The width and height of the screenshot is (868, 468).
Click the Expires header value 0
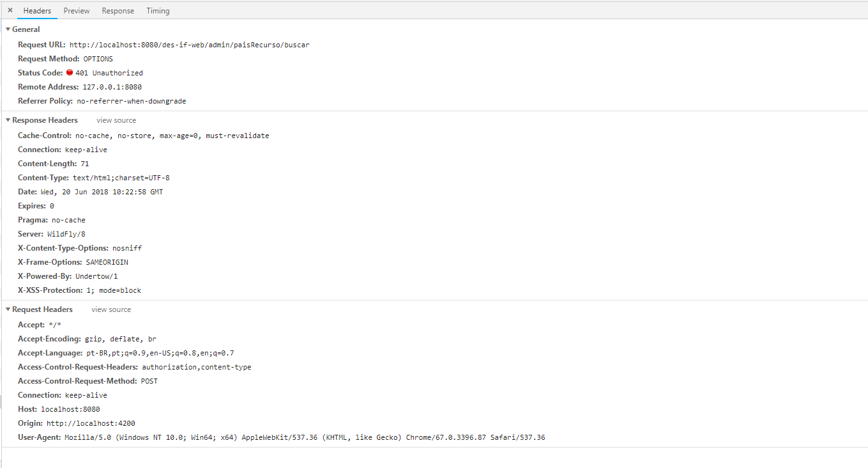pyautogui.click(x=52, y=206)
